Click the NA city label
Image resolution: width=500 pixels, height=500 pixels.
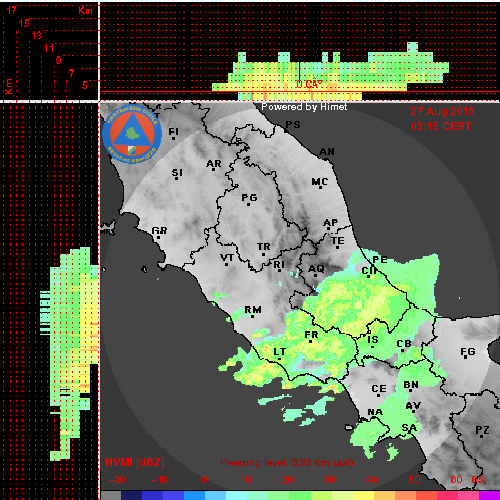pyautogui.click(x=375, y=412)
